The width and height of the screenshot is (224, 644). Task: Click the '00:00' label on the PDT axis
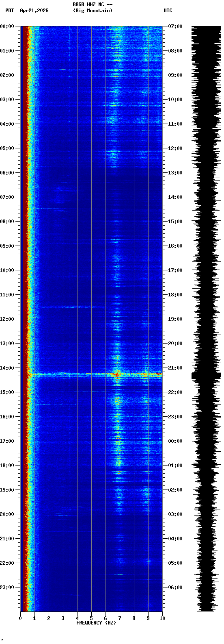7,26
